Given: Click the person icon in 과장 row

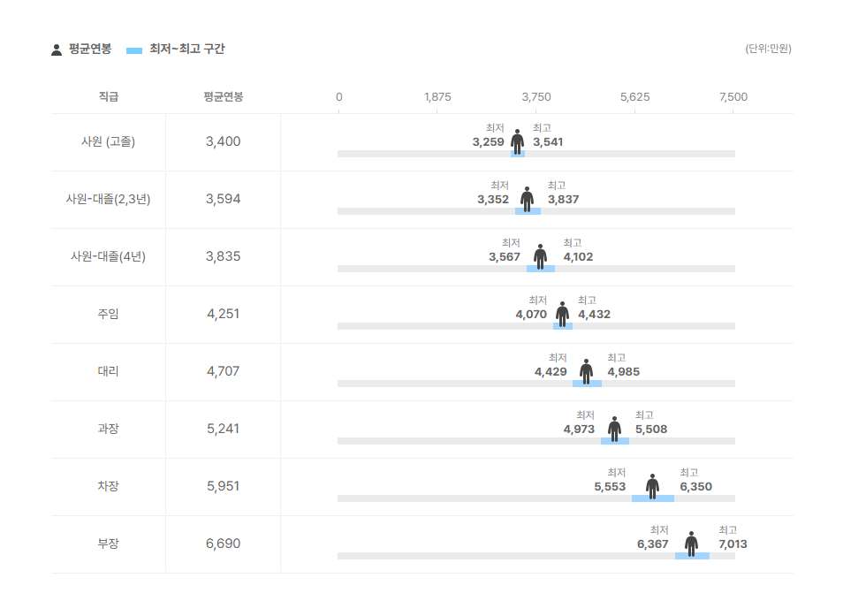Looking at the screenshot, I should point(614,429).
